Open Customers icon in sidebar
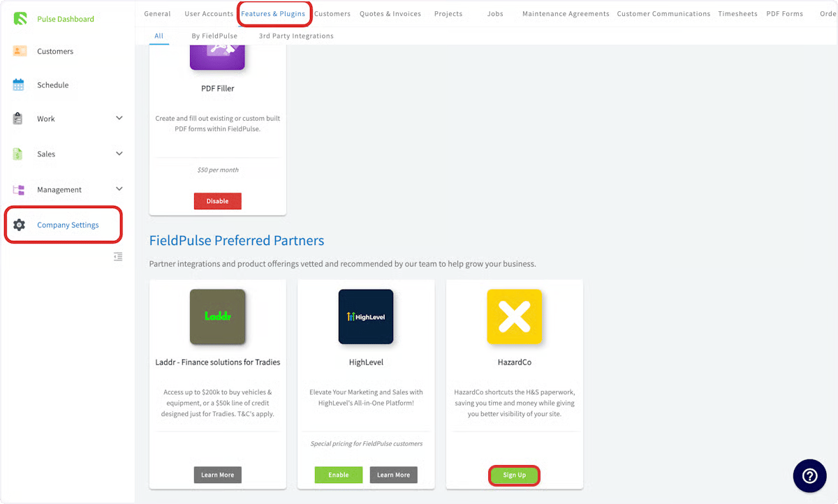The width and height of the screenshot is (838, 504). [20, 51]
